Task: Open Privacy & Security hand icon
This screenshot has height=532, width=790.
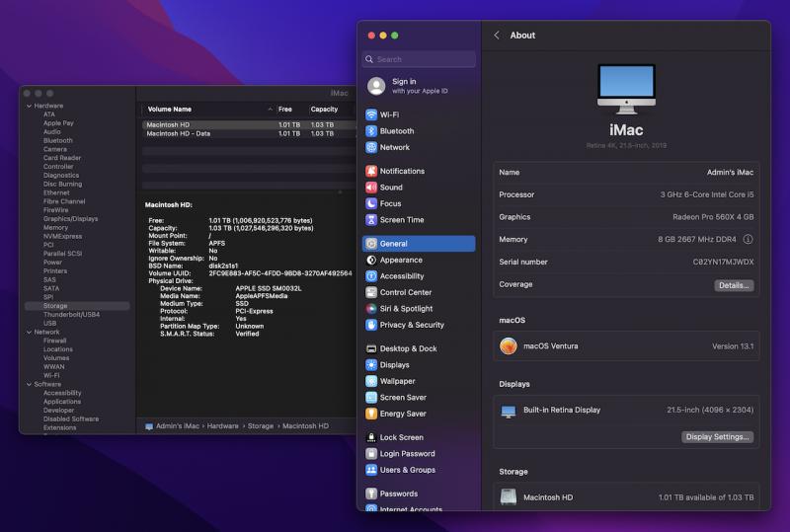Action: [x=371, y=325]
